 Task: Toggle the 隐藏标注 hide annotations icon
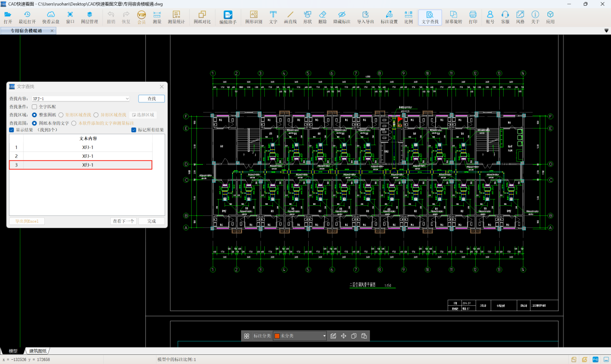click(x=341, y=17)
